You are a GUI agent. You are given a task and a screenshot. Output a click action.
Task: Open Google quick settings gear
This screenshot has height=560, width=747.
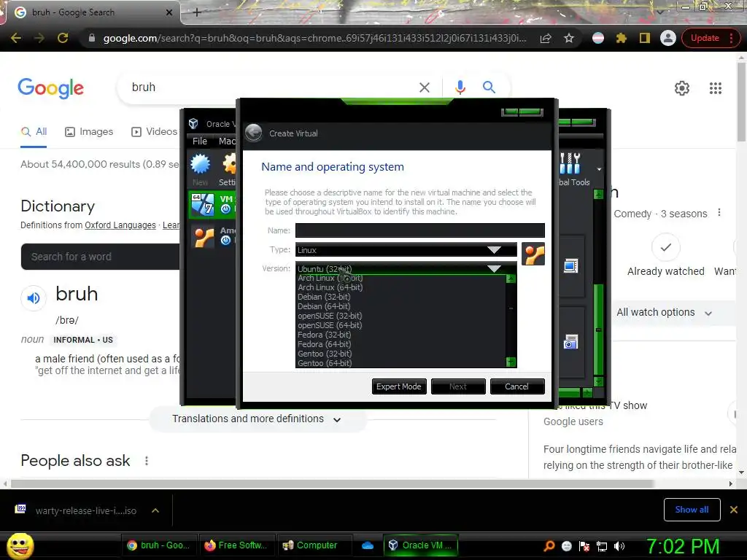point(682,88)
